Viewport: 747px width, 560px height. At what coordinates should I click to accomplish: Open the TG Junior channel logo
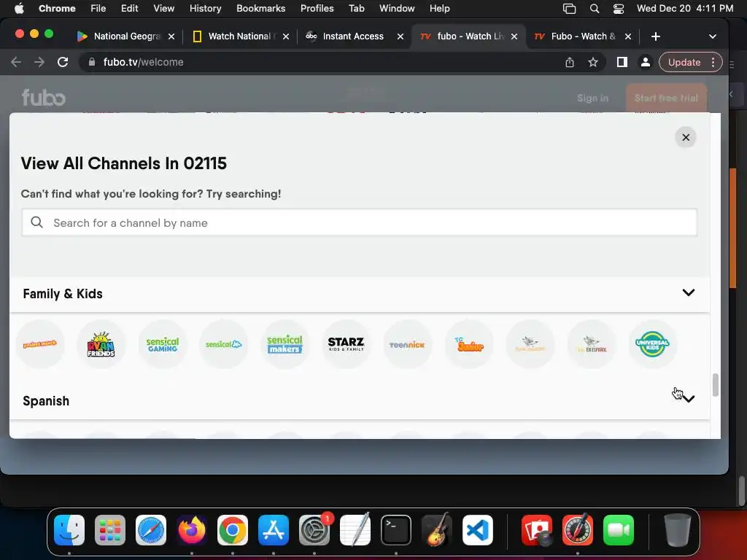click(469, 344)
